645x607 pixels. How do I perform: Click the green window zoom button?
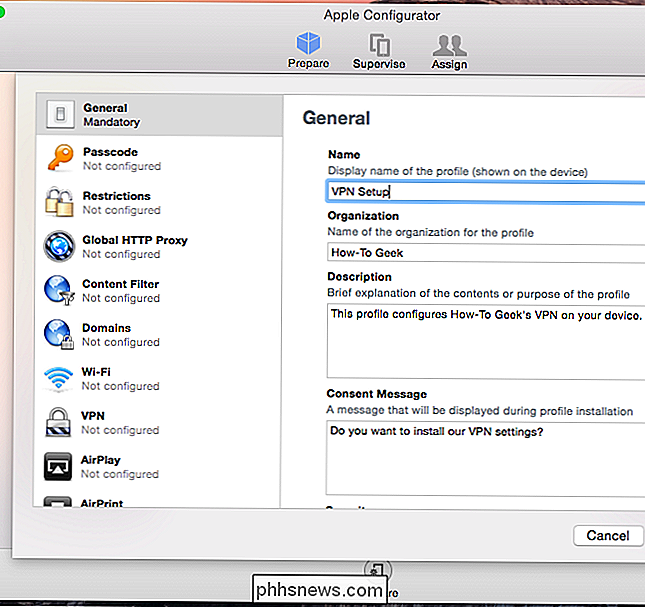[2, 12]
